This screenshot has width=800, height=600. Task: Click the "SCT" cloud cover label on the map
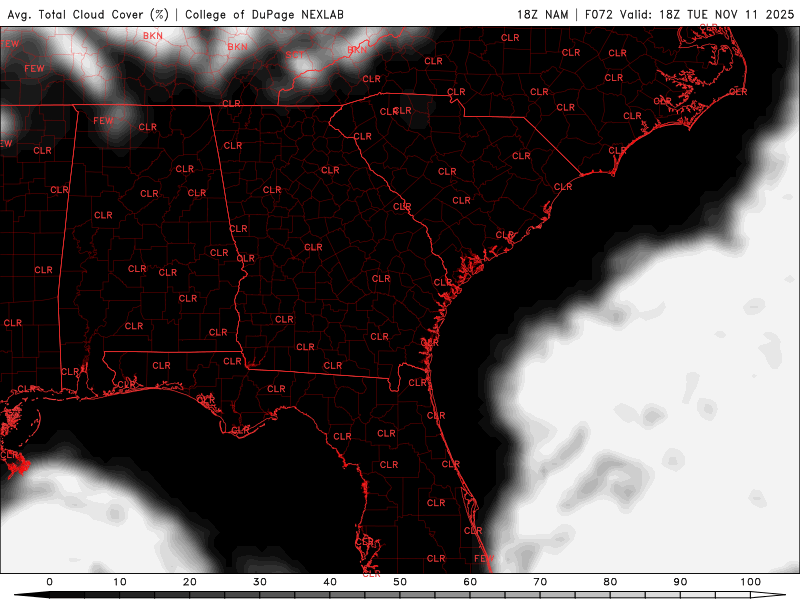click(x=294, y=55)
